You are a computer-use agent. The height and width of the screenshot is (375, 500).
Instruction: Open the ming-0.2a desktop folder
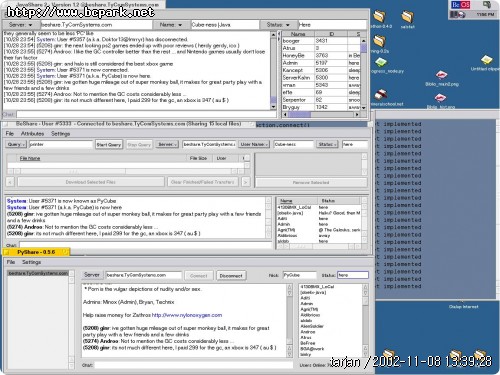[379, 41]
